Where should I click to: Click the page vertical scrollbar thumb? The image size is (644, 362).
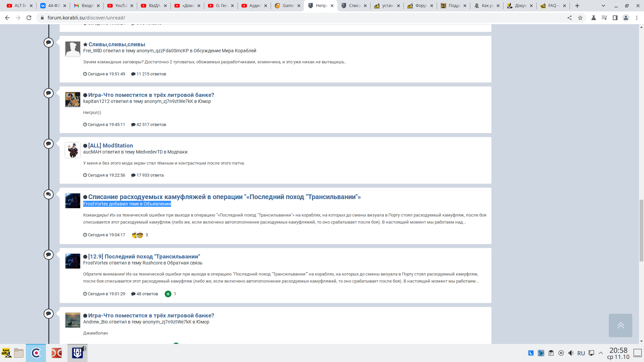(x=641, y=230)
